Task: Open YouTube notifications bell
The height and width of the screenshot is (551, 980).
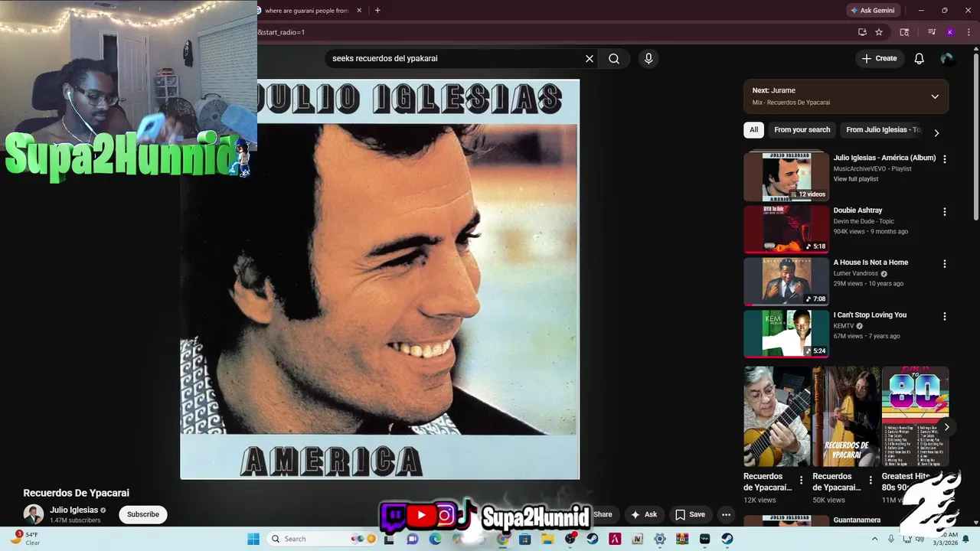Action: click(920, 59)
